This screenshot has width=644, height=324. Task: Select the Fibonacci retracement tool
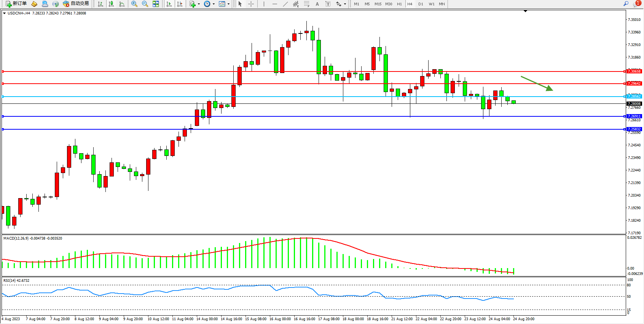click(x=307, y=4)
